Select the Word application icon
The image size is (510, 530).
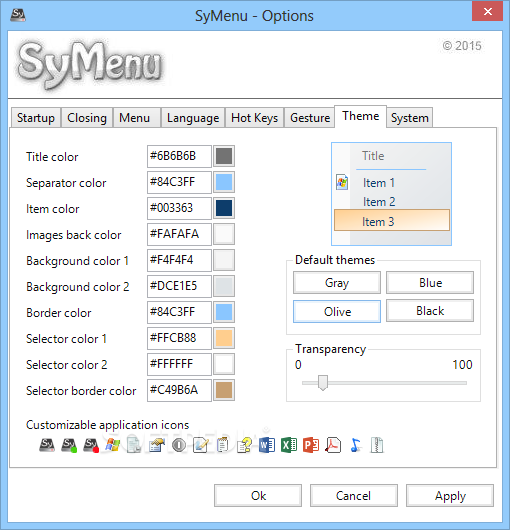(x=267, y=445)
